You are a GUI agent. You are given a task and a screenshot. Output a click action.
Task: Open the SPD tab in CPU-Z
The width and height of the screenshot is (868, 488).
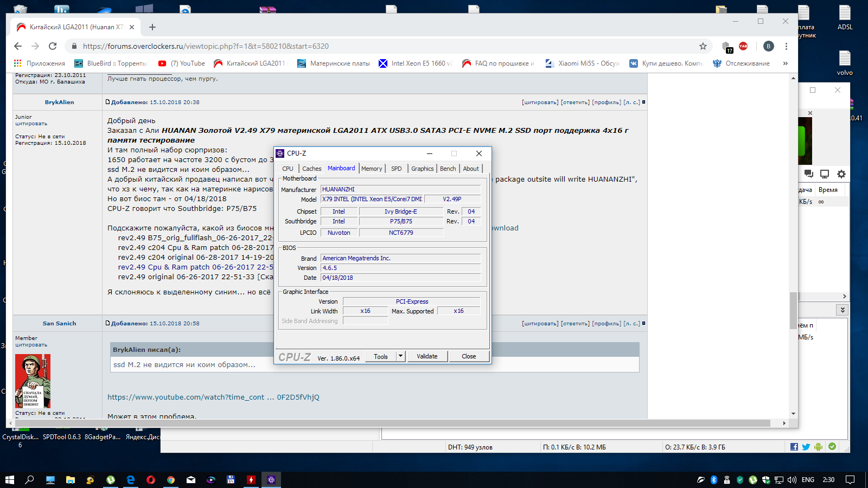pyautogui.click(x=397, y=169)
